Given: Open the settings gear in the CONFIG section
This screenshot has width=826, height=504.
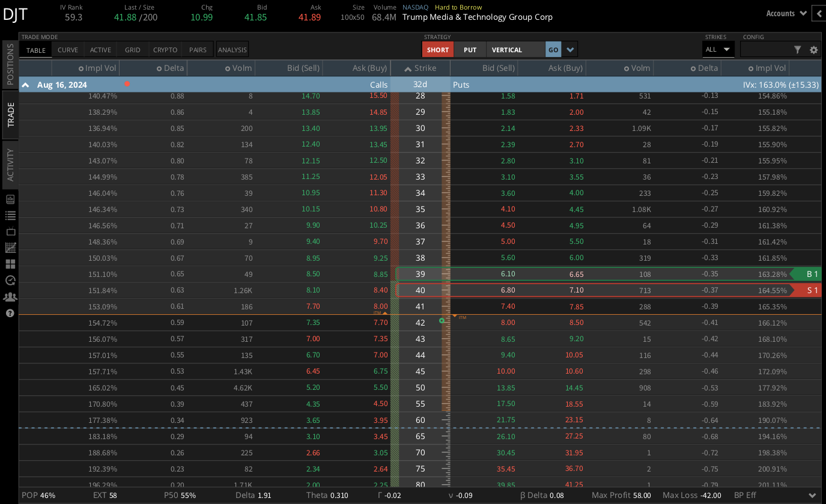Looking at the screenshot, I should pyautogui.click(x=813, y=50).
